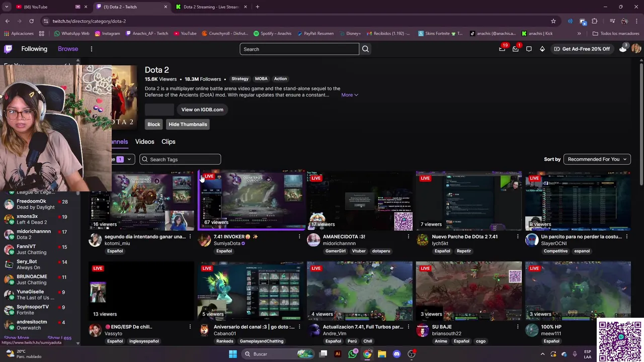Open options for lych5kt stream card
This screenshot has height=362, width=644.
[x=518, y=236]
